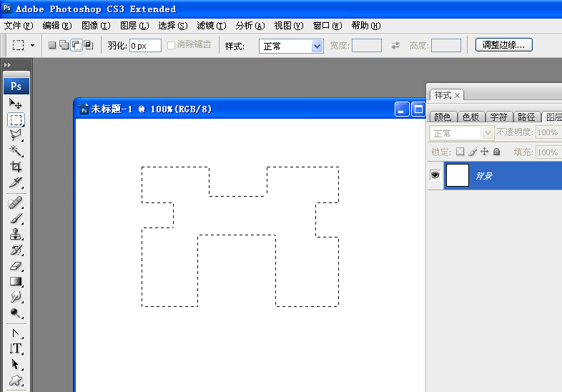Switch to the 字符 panel tab
Screen dimensions: 562x392
(x=498, y=117)
